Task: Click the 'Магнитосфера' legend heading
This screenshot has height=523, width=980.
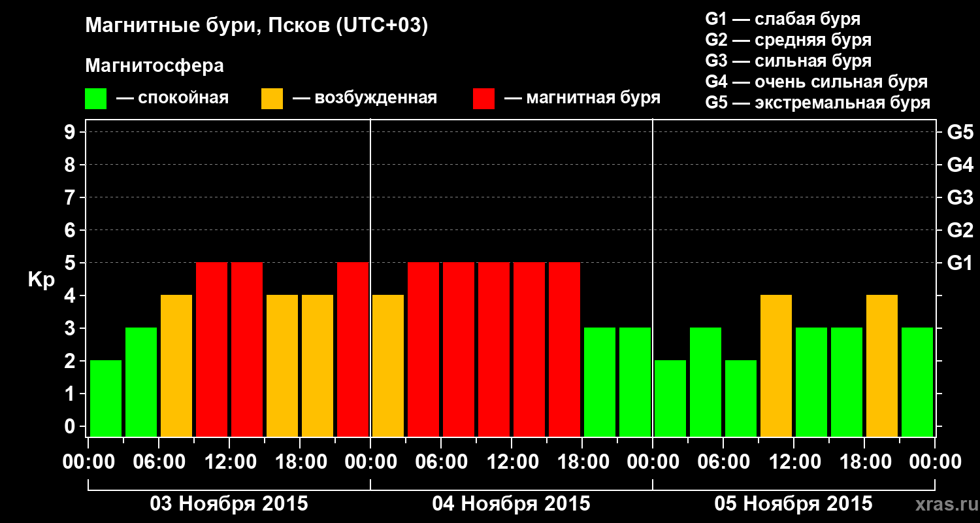Action: click(154, 66)
